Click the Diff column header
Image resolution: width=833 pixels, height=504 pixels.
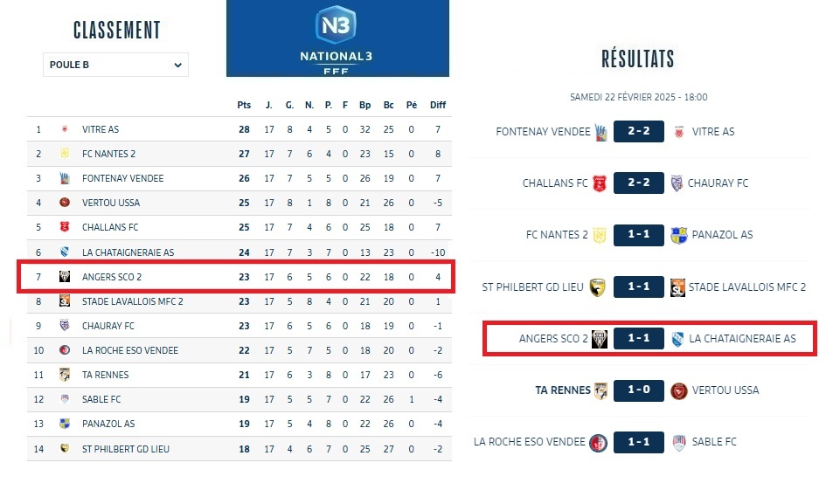tap(438, 105)
